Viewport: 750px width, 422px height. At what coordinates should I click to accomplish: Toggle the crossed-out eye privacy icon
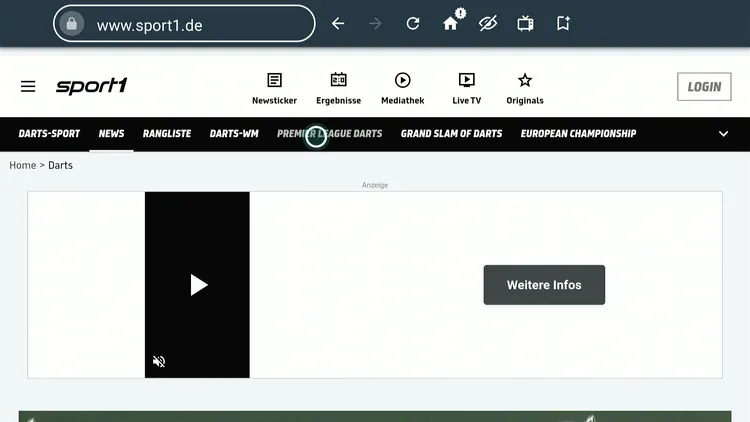click(488, 23)
